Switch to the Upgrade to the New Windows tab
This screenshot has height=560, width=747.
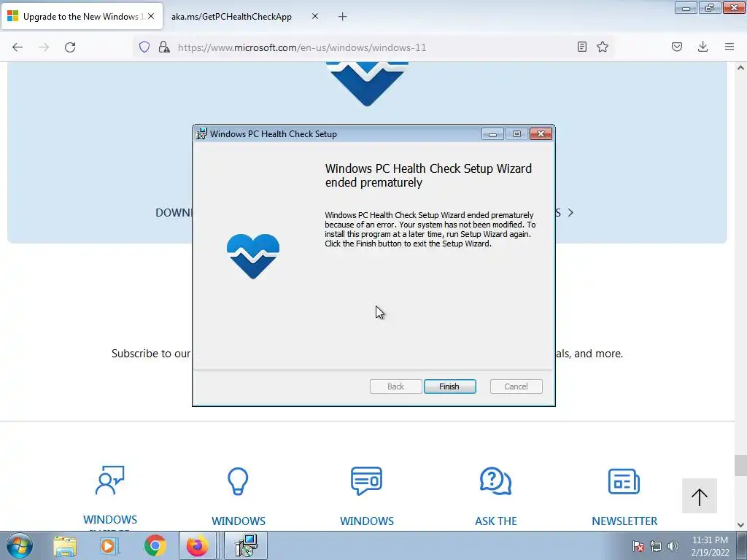pos(82,16)
